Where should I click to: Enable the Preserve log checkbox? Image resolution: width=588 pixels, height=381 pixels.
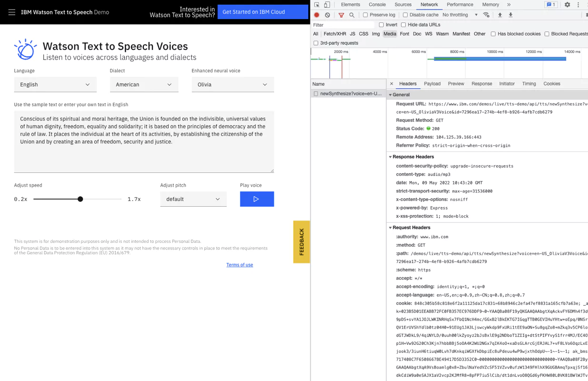tap(365, 15)
